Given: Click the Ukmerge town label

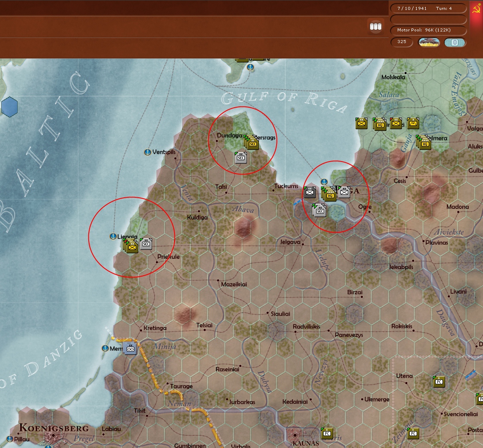Looking at the screenshot, I should pyautogui.click(x=377, y=399).
